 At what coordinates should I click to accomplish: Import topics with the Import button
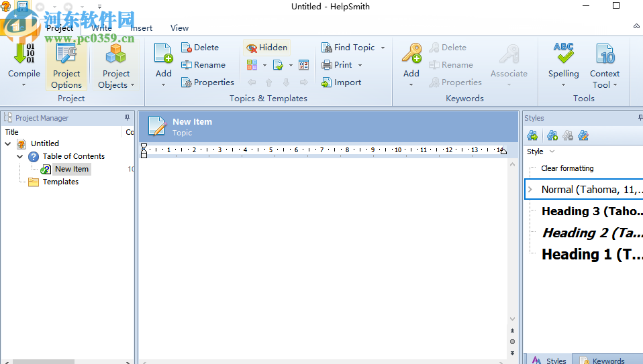[341, 82]
